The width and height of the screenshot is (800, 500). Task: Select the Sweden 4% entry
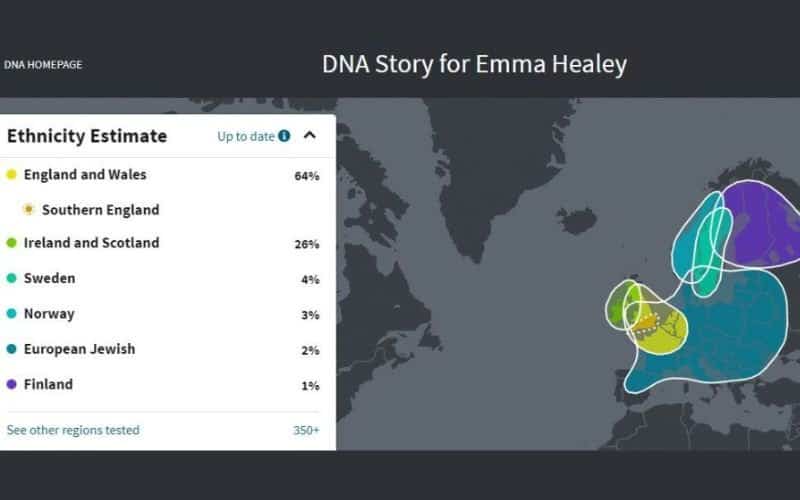tap(163, 279)
